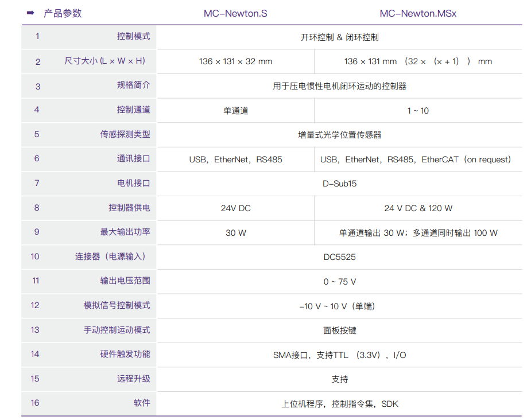Click the -10 V ~ 10 V (单端) cell
Image resolution: width=531 pixels, height=420 pixels.
339,306
